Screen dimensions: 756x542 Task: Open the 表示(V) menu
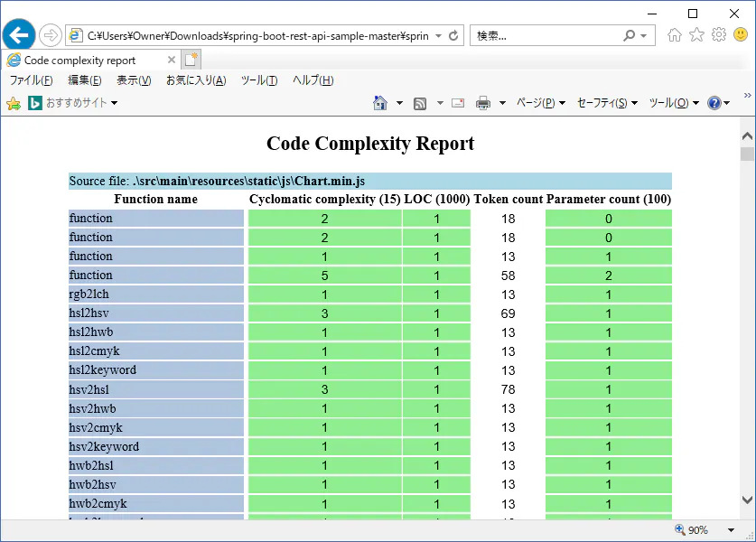134,80
